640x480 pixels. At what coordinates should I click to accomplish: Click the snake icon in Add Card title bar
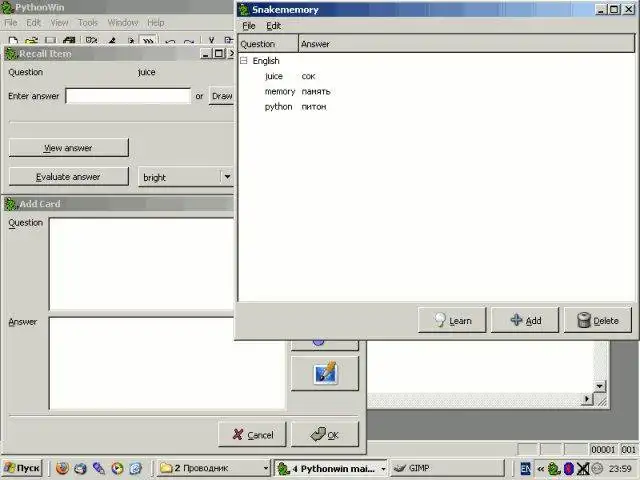tap(11, 204)
